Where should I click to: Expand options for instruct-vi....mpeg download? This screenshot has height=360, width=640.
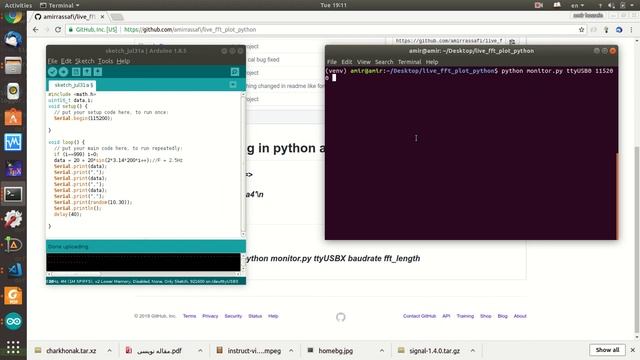[x=291, y=351]
